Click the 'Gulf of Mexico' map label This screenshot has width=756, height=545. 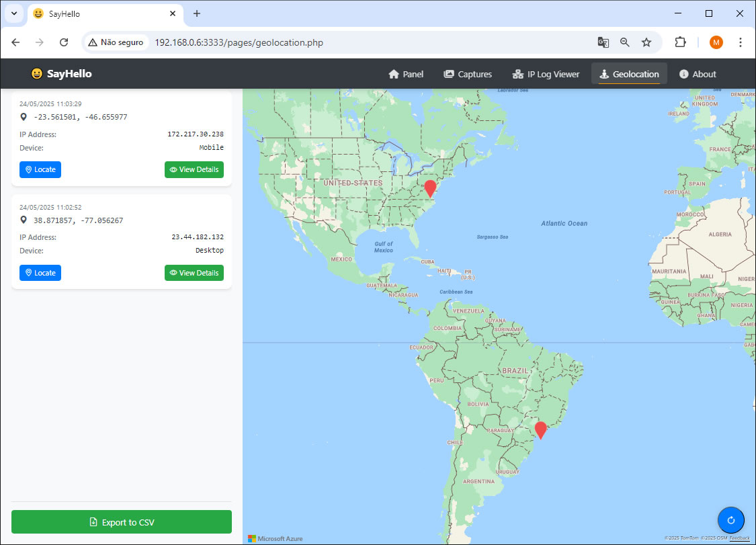[384, 247]
